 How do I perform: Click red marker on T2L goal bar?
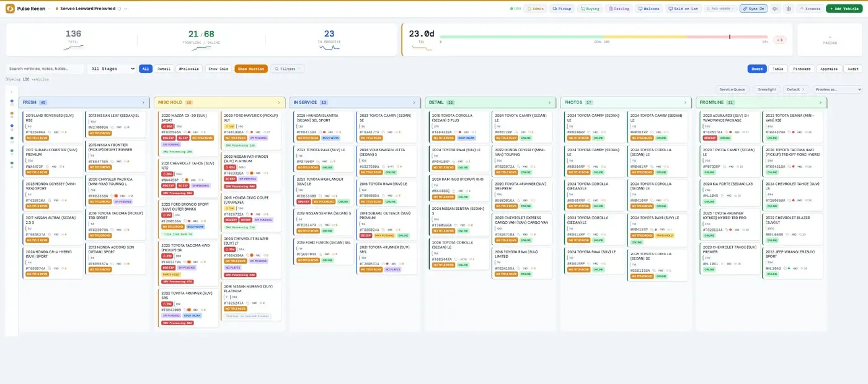point(730,37)
